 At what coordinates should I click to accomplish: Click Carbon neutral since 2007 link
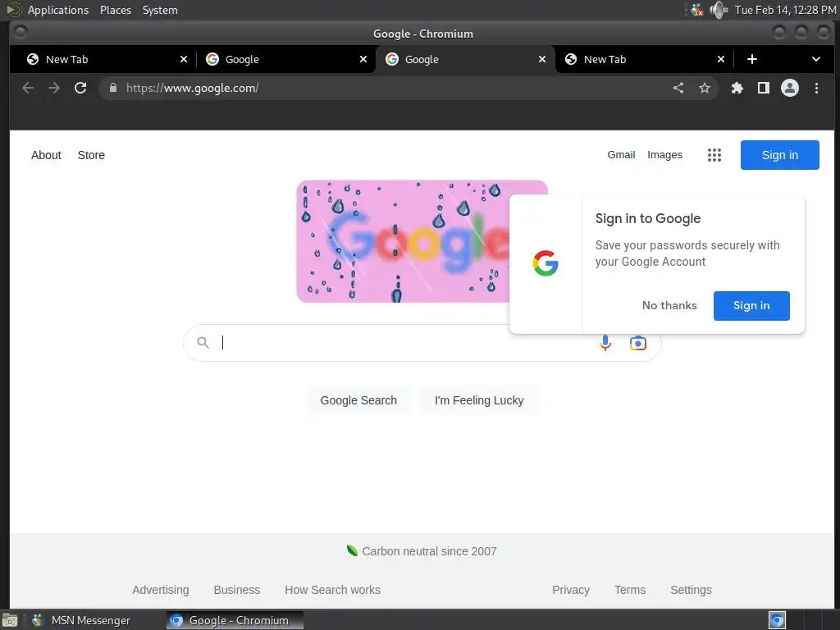[429, 551]
